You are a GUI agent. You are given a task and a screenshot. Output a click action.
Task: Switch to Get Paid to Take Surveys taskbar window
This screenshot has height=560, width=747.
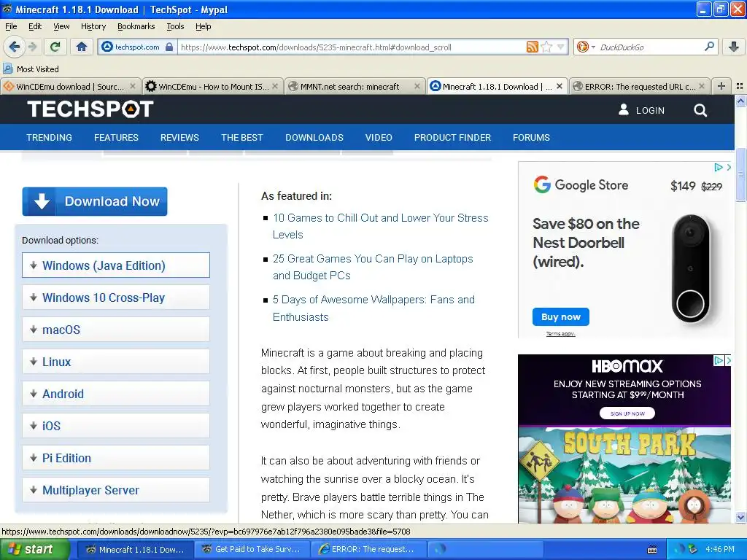[252, 549]
